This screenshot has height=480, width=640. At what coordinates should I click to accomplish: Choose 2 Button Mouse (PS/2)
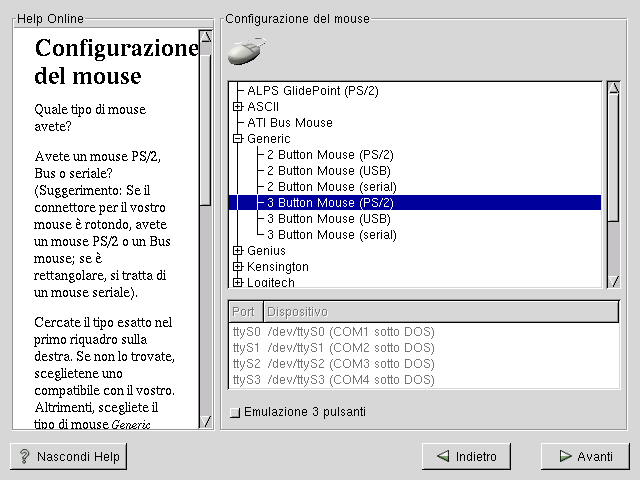point(329,155)
